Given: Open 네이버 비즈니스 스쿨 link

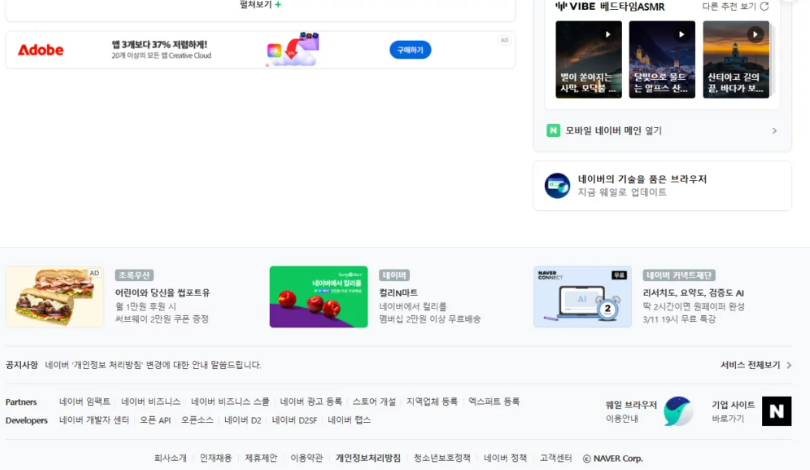Looking at the screenshot, I should coord(230,401).
